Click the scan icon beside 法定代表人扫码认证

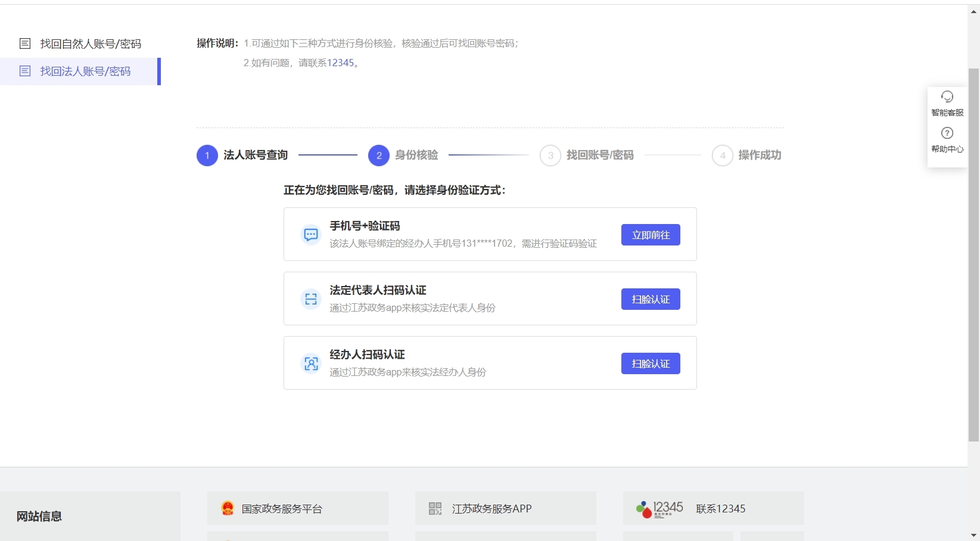coord(311,299)
